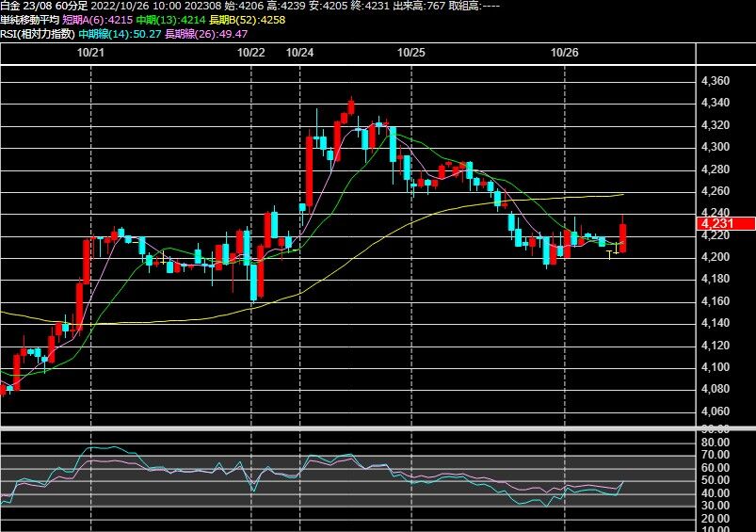Click the RSI(相対力指数) indicator label
756x532 pixels.
pyautogui.click(x=38, y=34)
